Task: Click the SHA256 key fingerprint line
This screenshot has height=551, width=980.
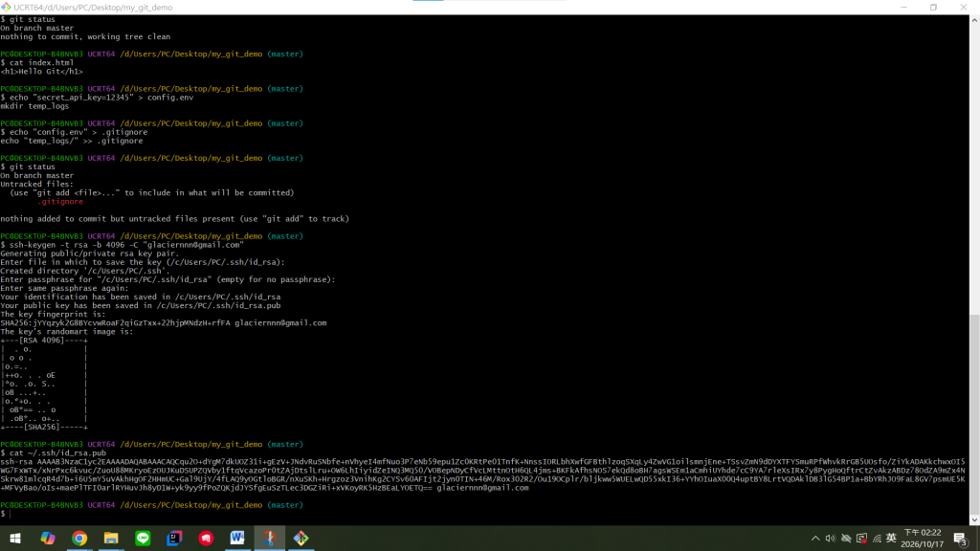Action: click(x=163, y=323)
